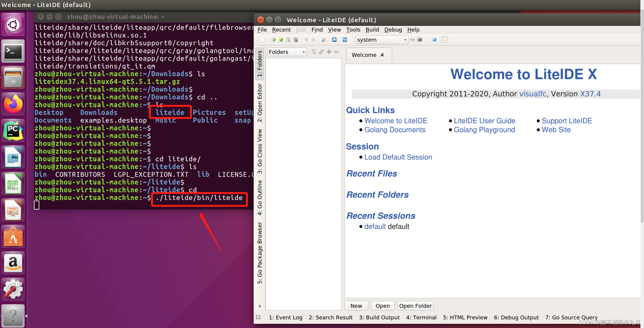
Task: Click the empty square toolbar box
Action: coord(444,40)
